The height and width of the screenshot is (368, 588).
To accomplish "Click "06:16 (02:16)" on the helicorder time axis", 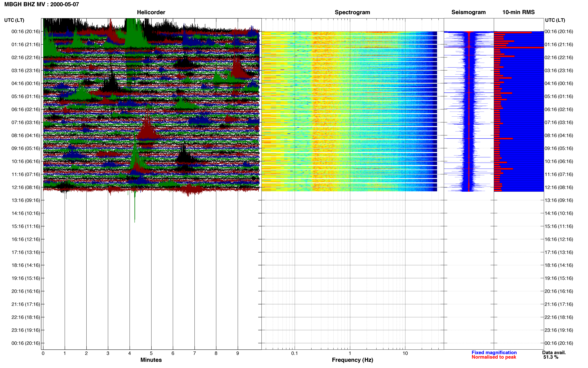I will [x=26, y=109].
